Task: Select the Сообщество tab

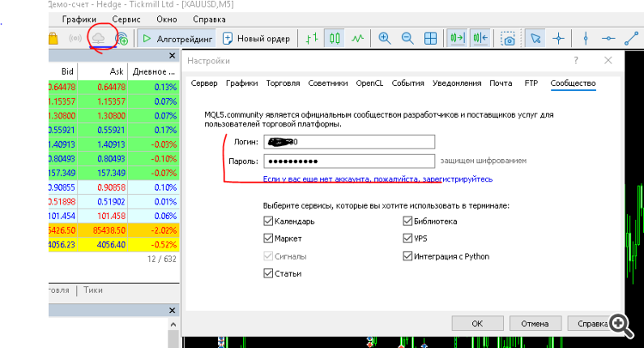Action: (x=573, y=83)
